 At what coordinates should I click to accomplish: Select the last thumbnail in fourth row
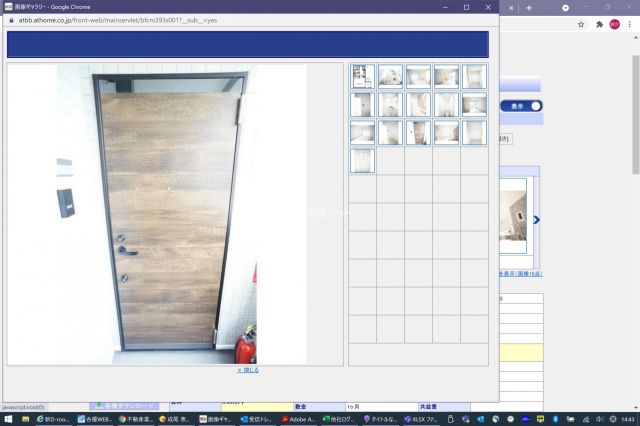(x=362, y=160)
